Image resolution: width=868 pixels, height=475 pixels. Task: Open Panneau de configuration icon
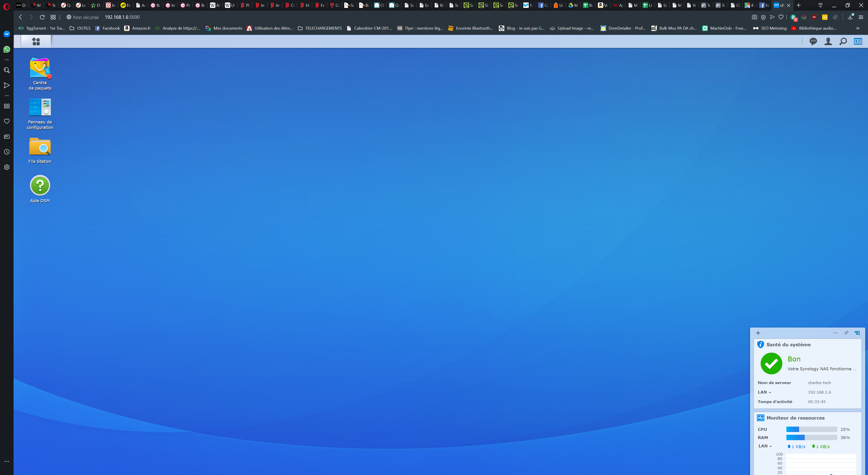click(40, 107)
